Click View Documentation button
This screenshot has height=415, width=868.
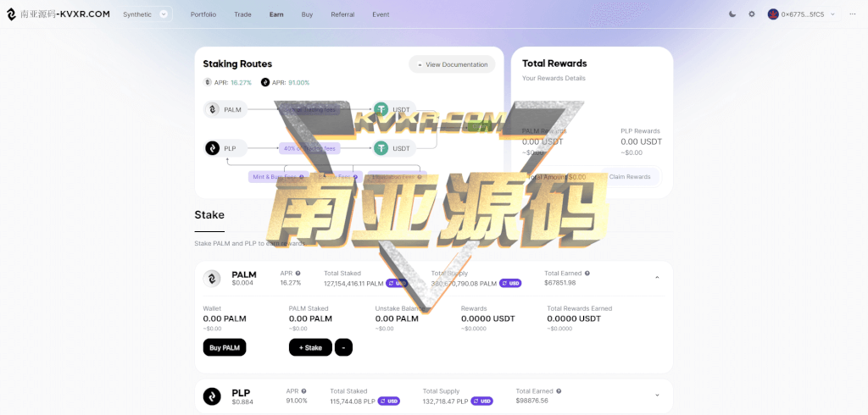[x=453, y=64]
